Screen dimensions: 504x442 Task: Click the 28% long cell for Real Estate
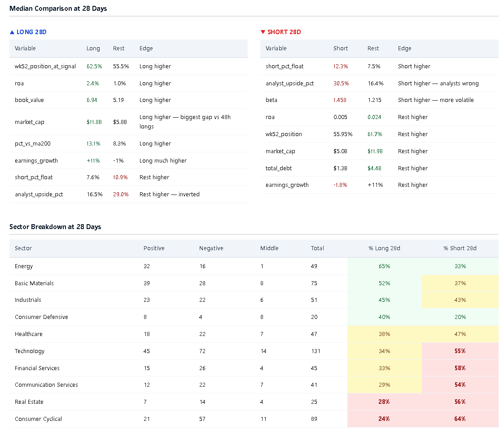[385, 402]
